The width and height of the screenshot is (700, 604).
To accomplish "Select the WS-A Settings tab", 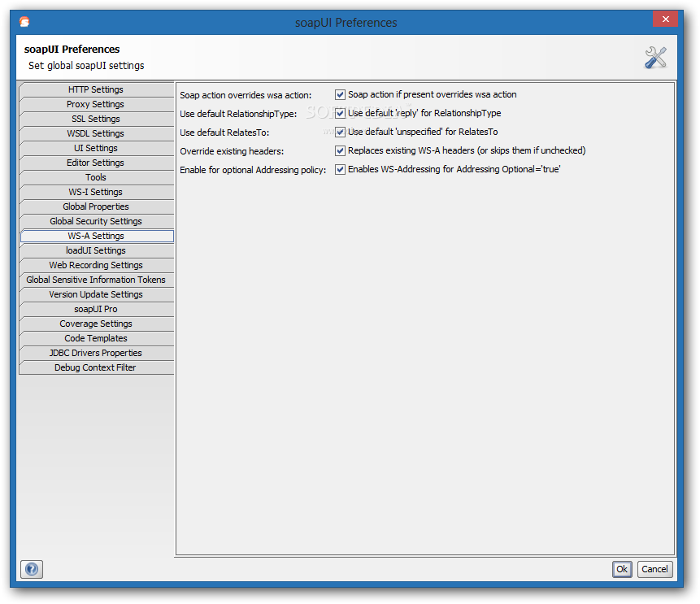I will click(x=97, y=237).
